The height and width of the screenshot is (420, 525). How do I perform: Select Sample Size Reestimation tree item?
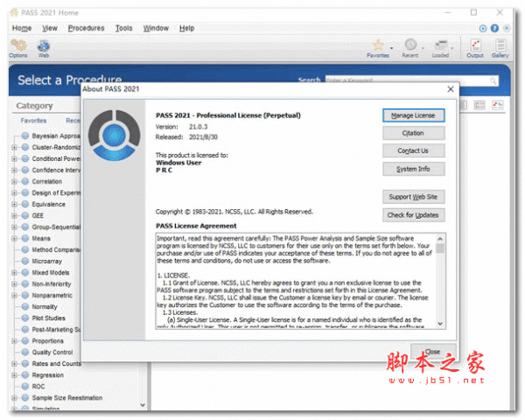pyautogui.click(x=67, y=397)
